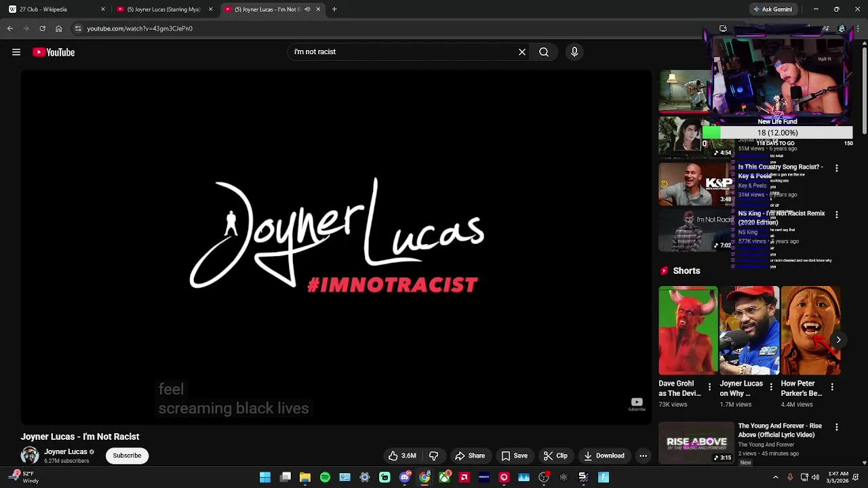Open the YouTube guide hamburger menu
Image resolution: width=868 pixels, height=488 pixels.
tap(16, 52)
